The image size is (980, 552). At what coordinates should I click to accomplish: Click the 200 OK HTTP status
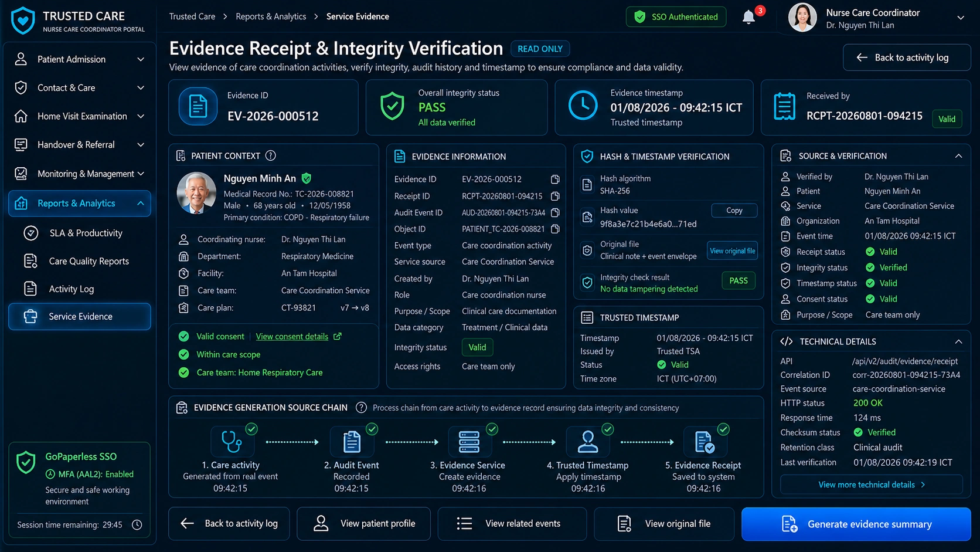[x=867, y=404]
